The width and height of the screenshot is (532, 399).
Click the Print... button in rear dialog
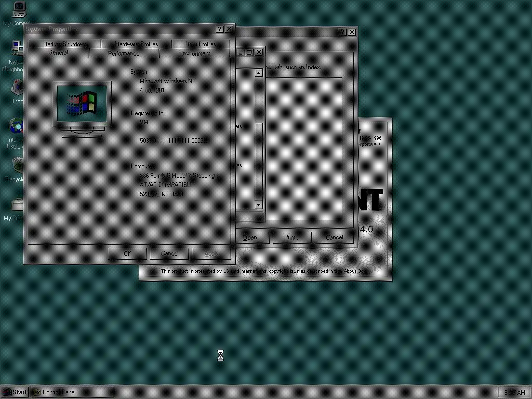(x=292, y=237)
